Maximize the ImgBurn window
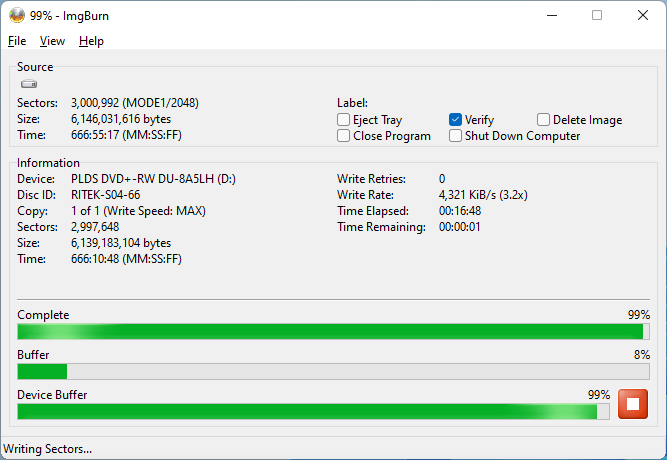The image size is (667, 460). pyautogui.click(x=597, y=15)
